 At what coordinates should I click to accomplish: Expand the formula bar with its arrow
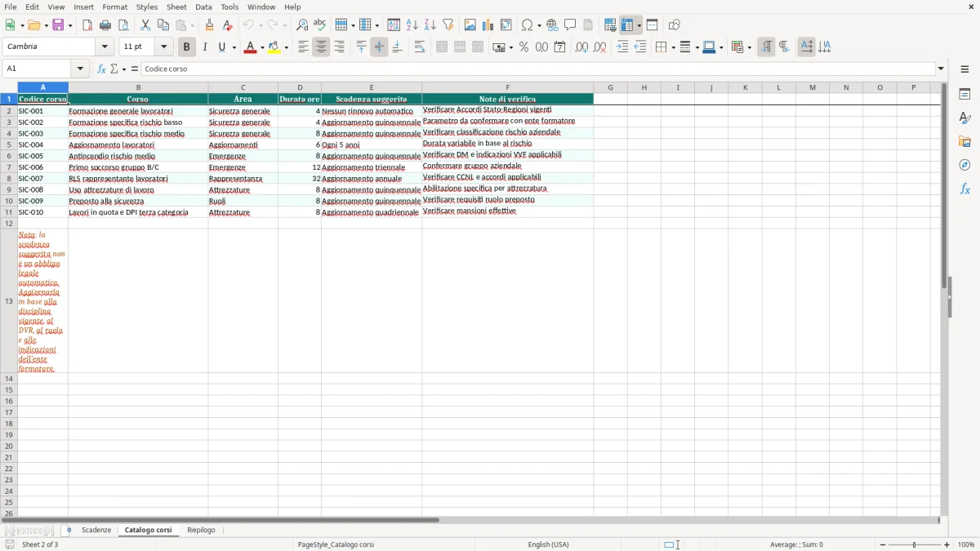(x=941, y=69)
